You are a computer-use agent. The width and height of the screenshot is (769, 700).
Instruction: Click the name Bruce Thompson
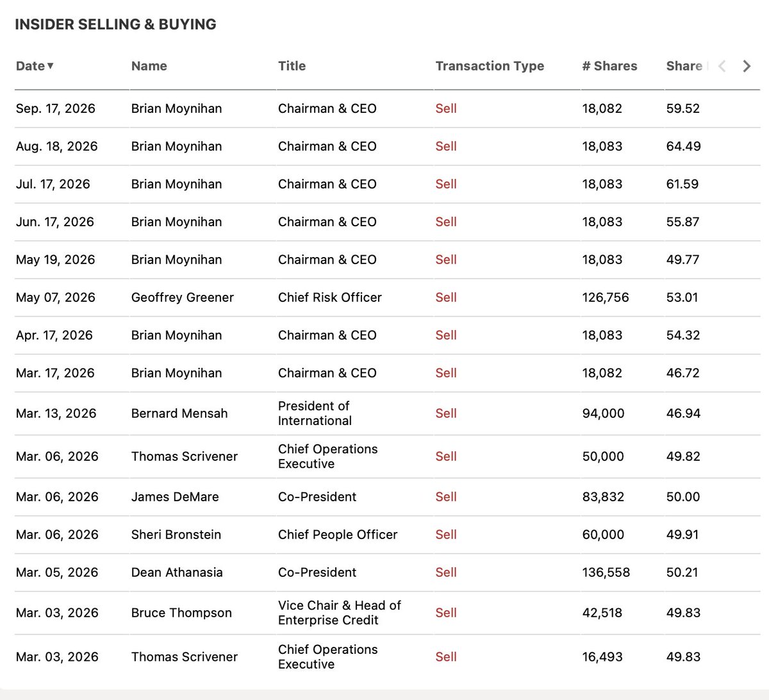click(181, 613)
